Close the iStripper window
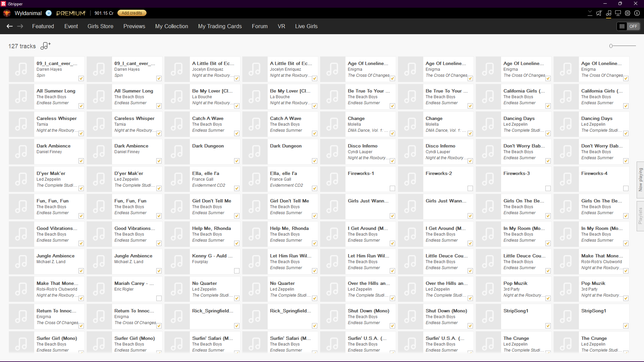644x362 pixels. pyautogui.click(x=636, y=4)
